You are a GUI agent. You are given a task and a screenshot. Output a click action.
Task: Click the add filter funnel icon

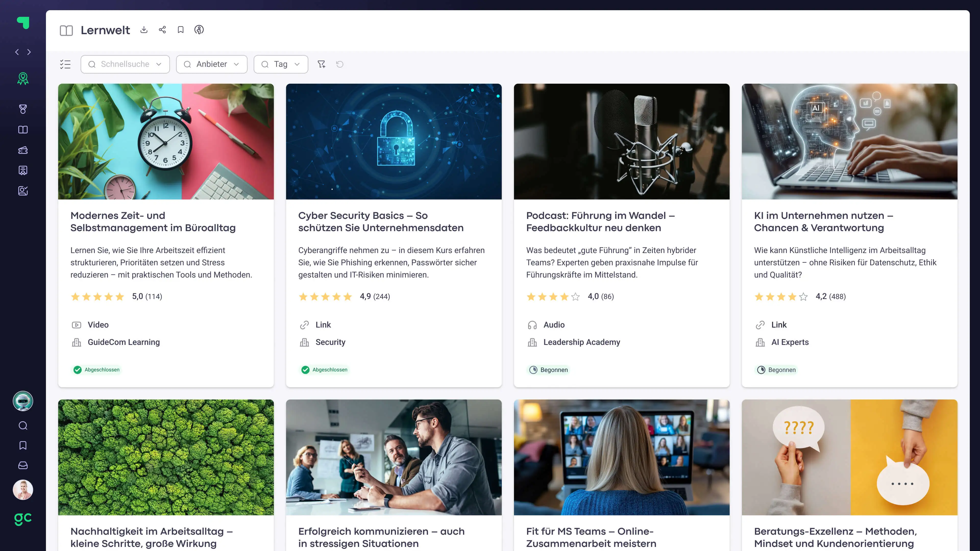(322, 64)
